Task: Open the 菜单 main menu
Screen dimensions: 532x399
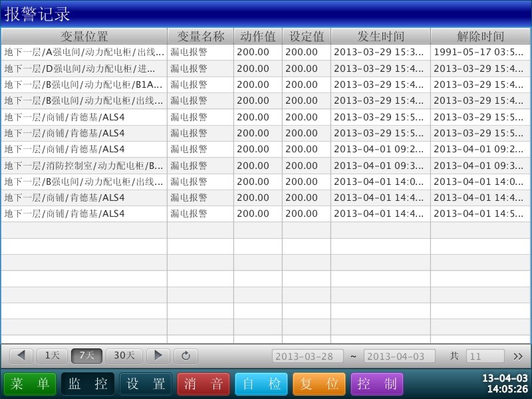Action: (x=30, y=384)
